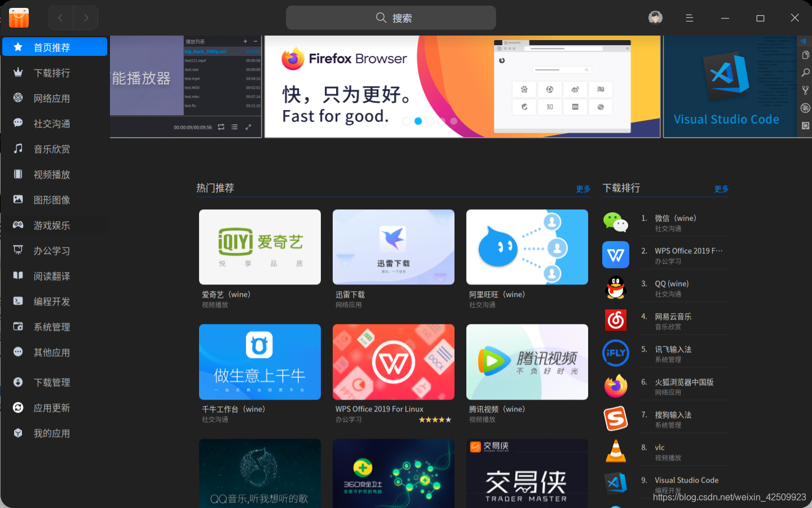Image resolution: width=812 pixels, height=508 pixels.
Task: Select the third carousel dot
Action: click(x=430, y=121)
